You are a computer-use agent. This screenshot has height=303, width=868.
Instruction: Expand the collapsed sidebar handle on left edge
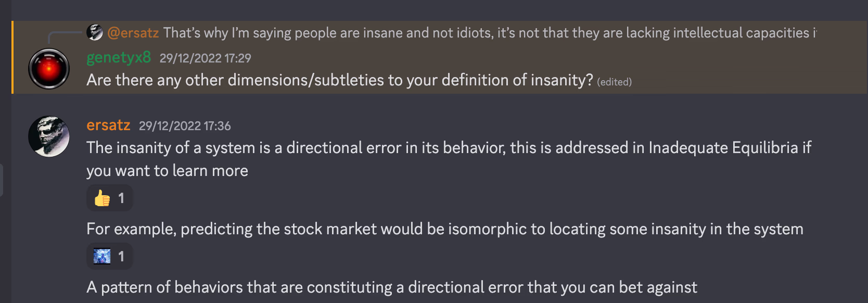2,180
